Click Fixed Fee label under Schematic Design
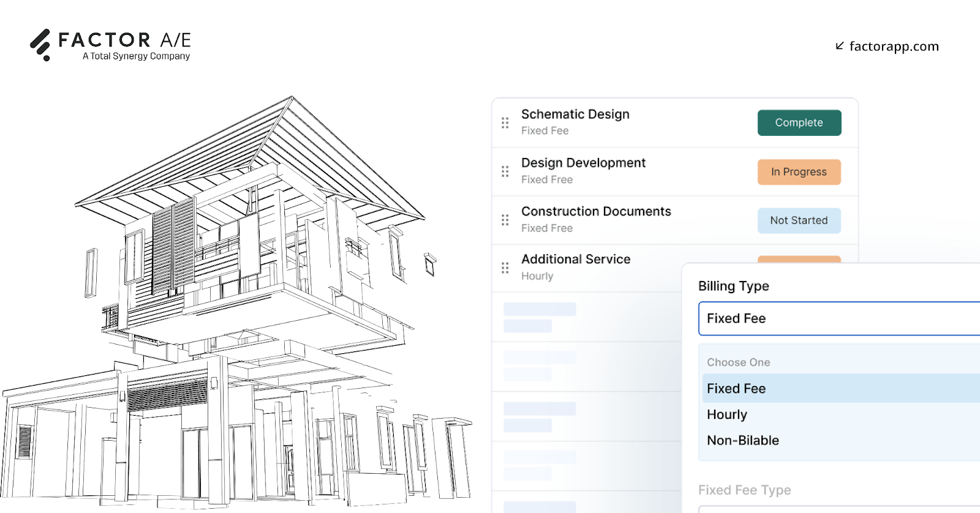This screenshot has height=513, width=980. 545,130
